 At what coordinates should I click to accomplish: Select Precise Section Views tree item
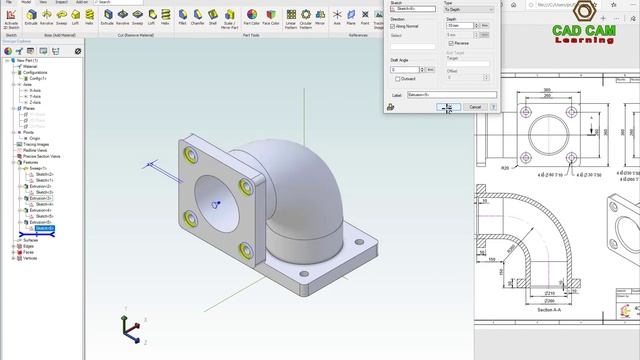[41, 156]
